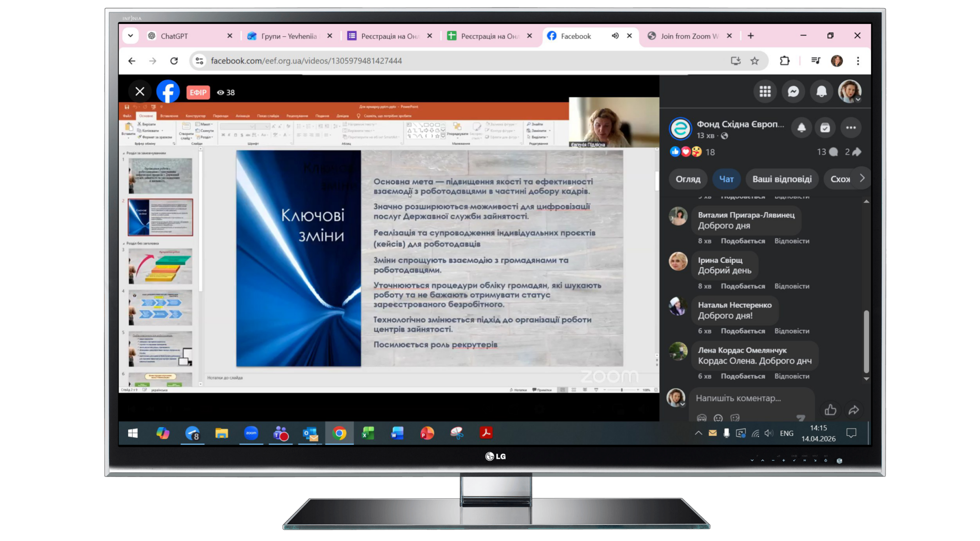Click the Facebook logo home icon
Screen dimensions: 980x541
coord(168,91)
